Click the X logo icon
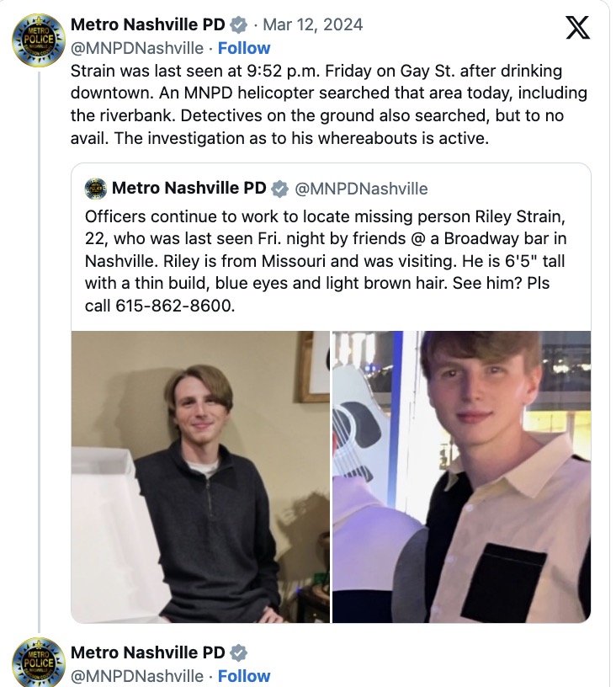The image size is (616, 687). (x=577, y=28)
